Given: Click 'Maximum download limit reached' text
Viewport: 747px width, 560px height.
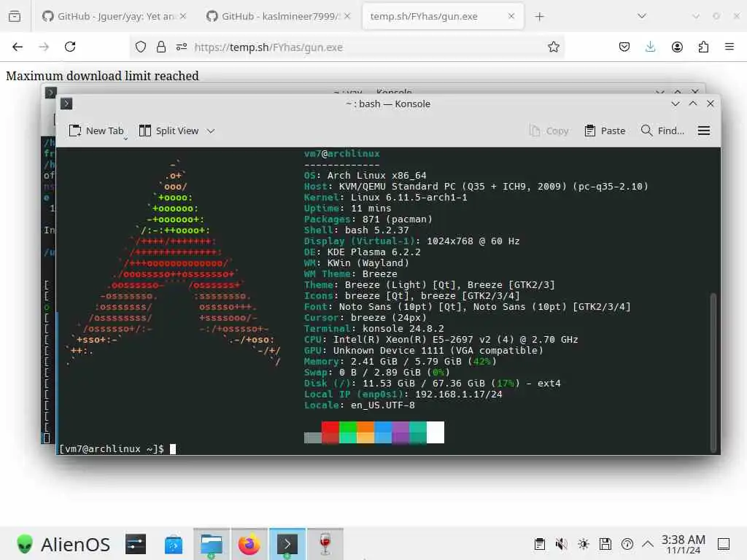Looking at the screenshot, I should pyautogui.click(x=102, y=76).
